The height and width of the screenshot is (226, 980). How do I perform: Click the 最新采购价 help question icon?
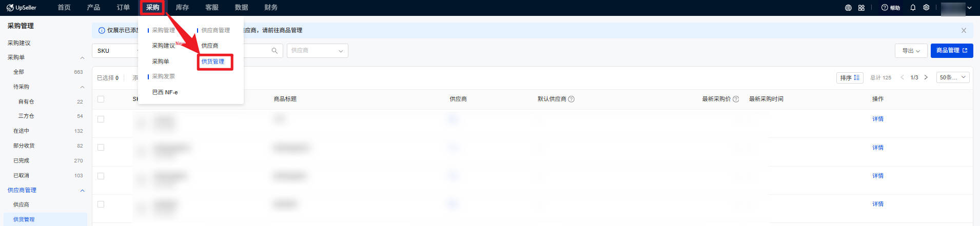(736, 99)
